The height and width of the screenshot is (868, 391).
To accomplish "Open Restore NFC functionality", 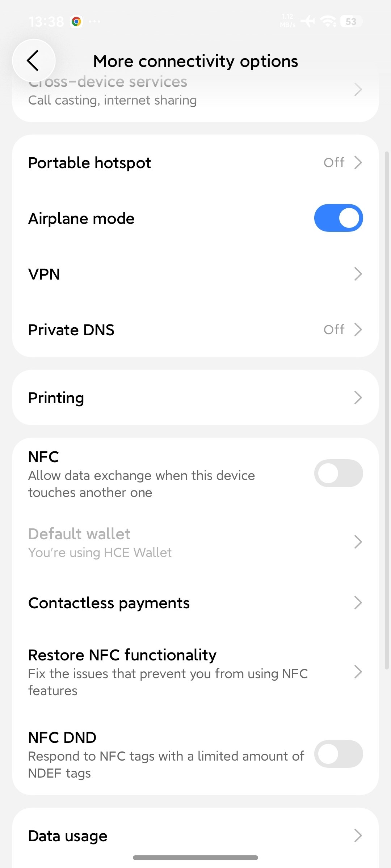I will [x=195, y=672].
